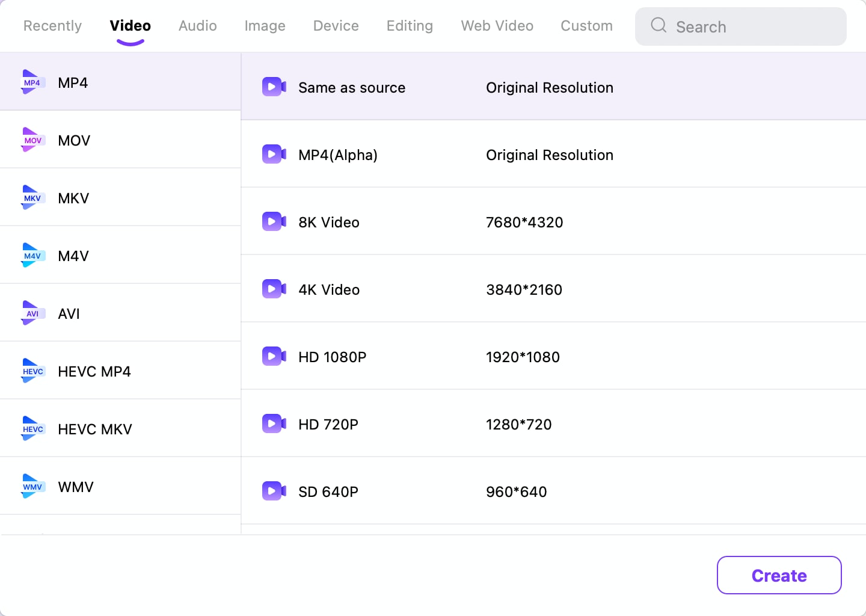The width and height of the screenshot is (866, 616).
Task: Select the 4K Video preset name
Action: pos(329,290)
